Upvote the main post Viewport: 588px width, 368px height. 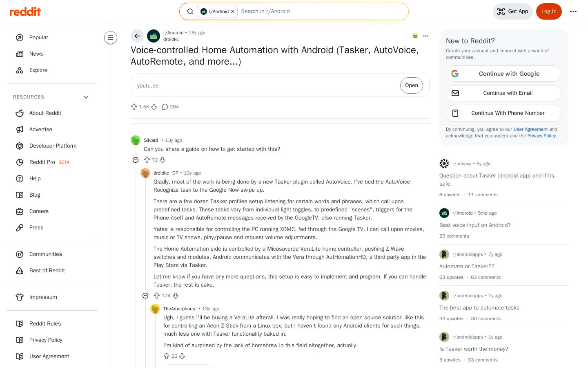click(x=134, y=107)
